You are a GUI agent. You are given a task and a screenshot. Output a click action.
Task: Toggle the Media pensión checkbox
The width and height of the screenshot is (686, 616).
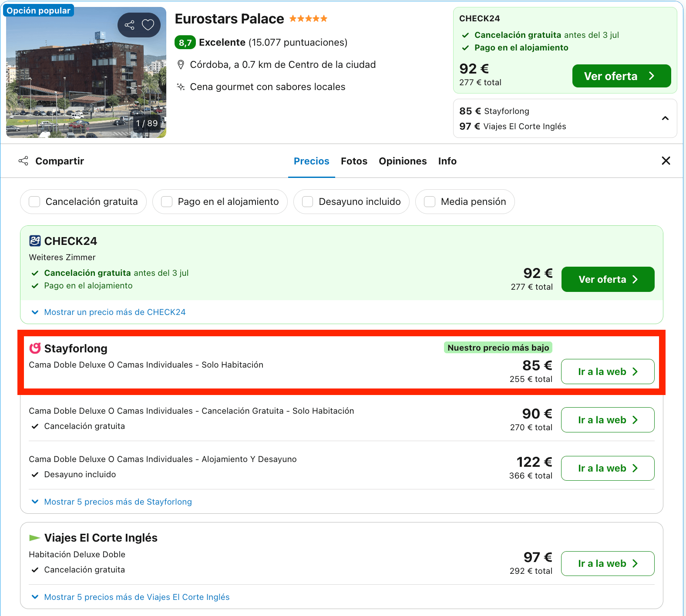[430, 202]
